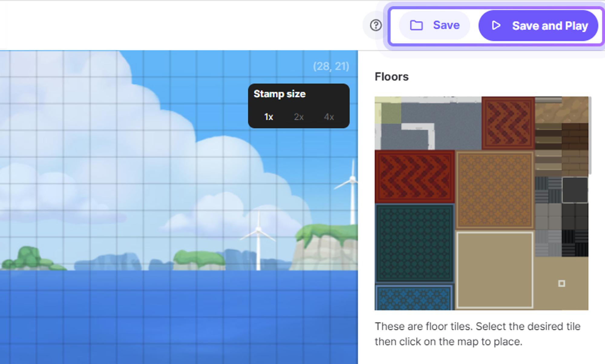This screenshot has height=364, width=605.
Task: Pick the tan rug with white border
Action: point(495,270)
